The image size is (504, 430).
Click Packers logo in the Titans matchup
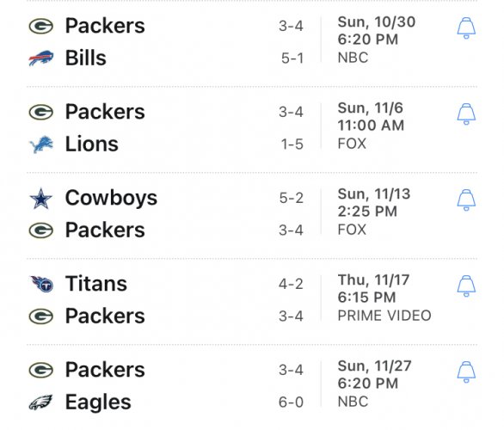(40, 316)
